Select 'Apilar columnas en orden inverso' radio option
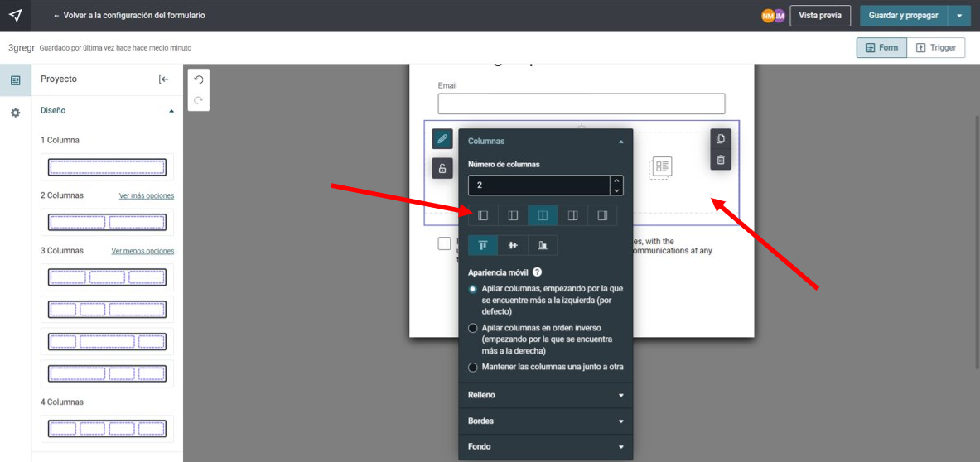Viewport: 980px width, 462px height. (472, 328)
